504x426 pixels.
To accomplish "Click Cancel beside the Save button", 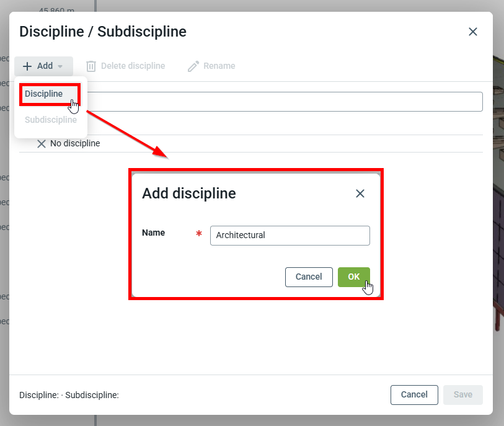I will coord(414,395).
